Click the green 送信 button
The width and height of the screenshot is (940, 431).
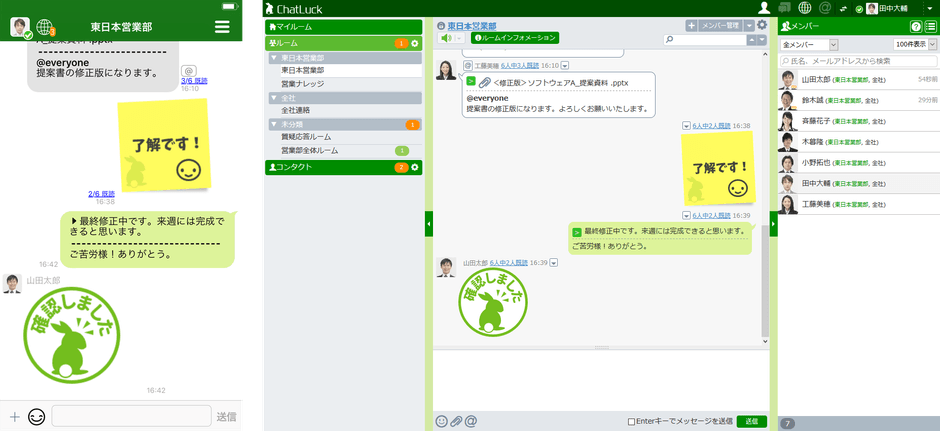click(x=752, y=421)
